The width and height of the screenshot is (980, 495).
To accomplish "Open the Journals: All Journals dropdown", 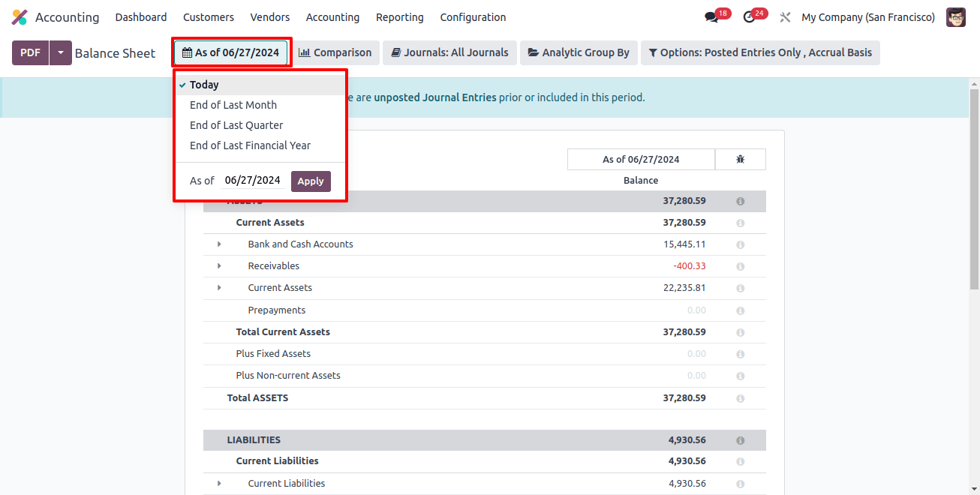I will tap(449, 52).
